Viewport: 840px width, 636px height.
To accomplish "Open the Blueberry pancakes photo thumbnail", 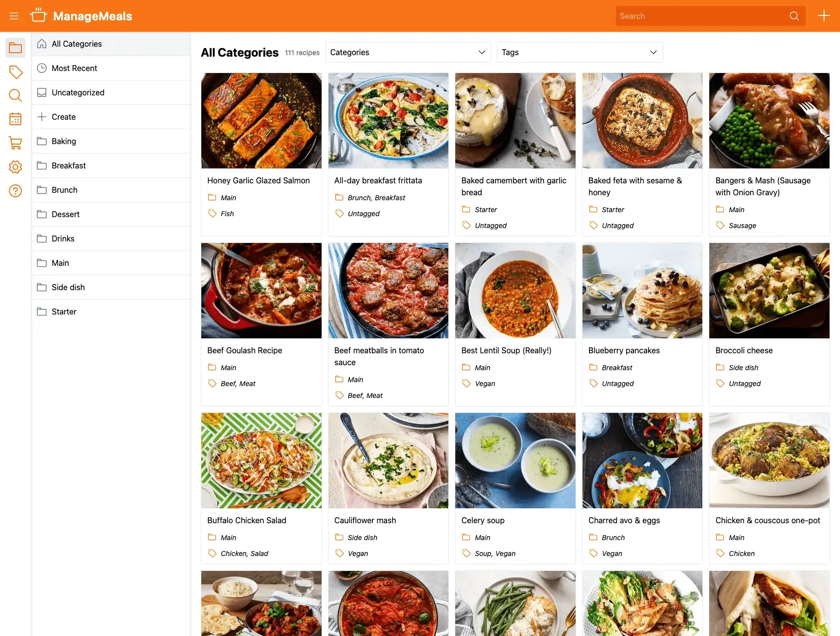I will coord(642,291).
